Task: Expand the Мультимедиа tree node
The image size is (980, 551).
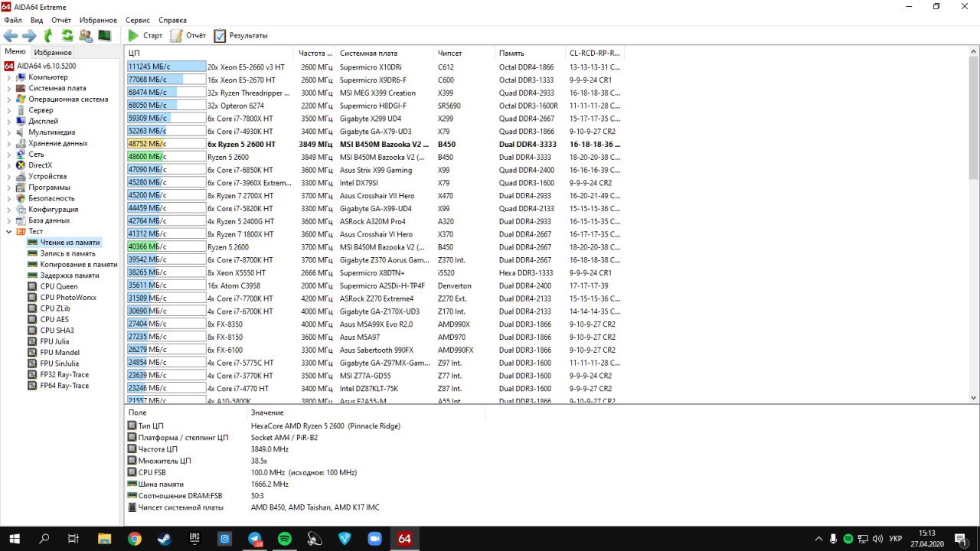Action: click(x=8, y=132)
